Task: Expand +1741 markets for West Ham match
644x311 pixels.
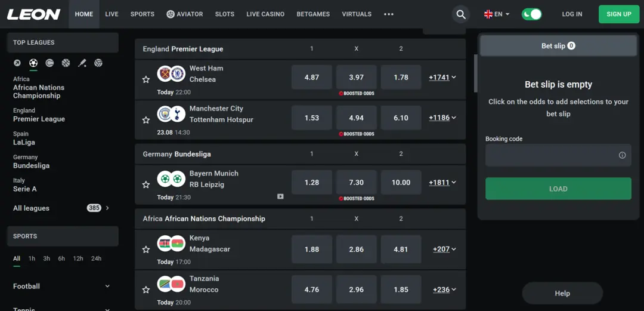Action: coord(442,78)
